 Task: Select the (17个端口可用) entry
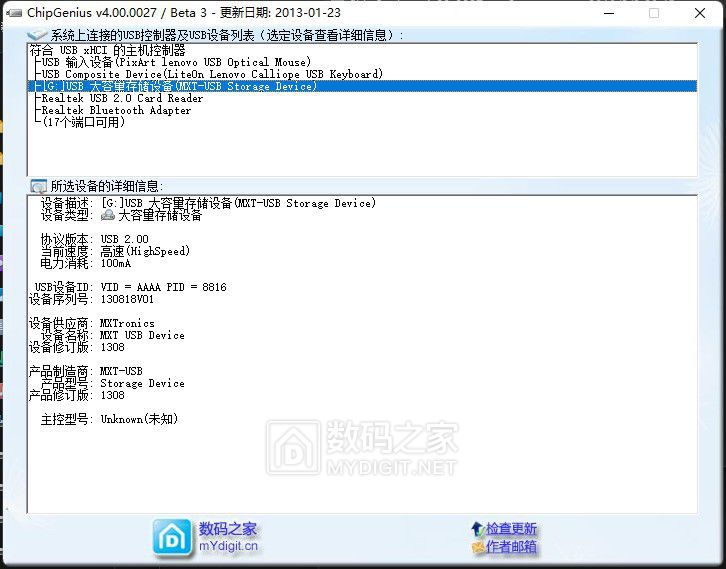click(83, 122)
